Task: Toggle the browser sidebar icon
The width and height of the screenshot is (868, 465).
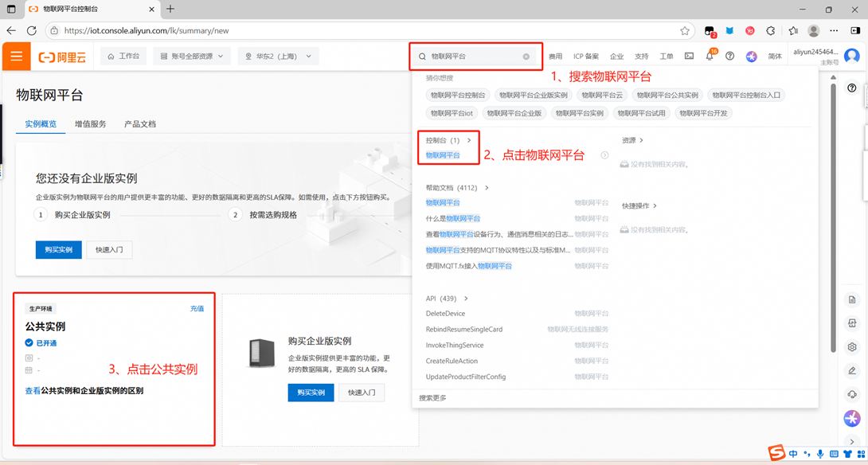Action: coord(857,30)
